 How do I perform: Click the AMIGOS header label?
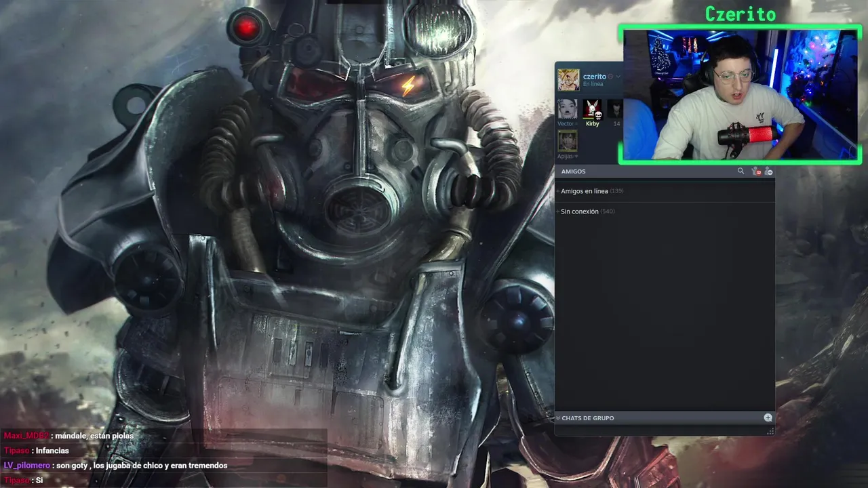[573, 171]
